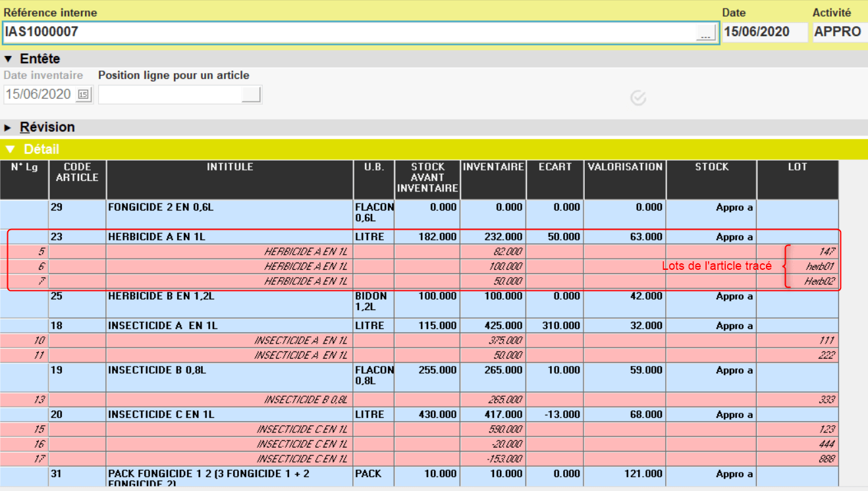Select the HERBICIDE B EN 1,2L row

[x=230, y=297]
